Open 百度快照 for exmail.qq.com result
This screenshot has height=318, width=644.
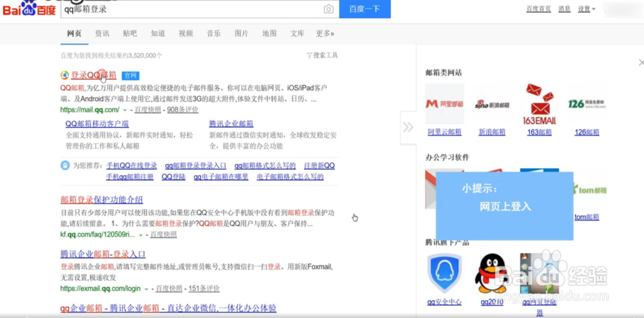169,288
